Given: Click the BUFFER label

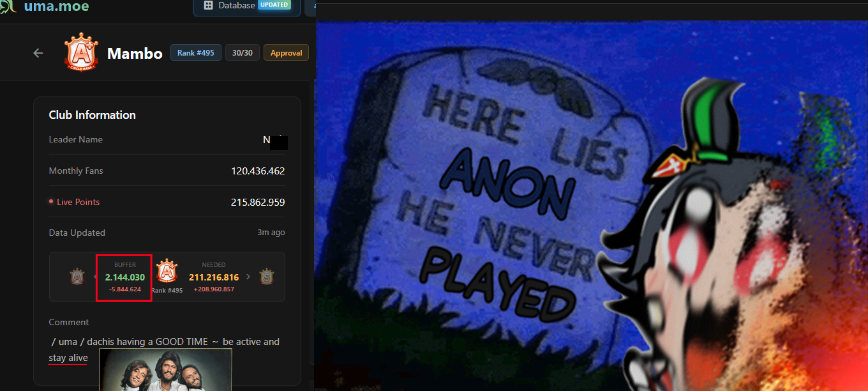Looking at the screenshot, I should [125, 264].
